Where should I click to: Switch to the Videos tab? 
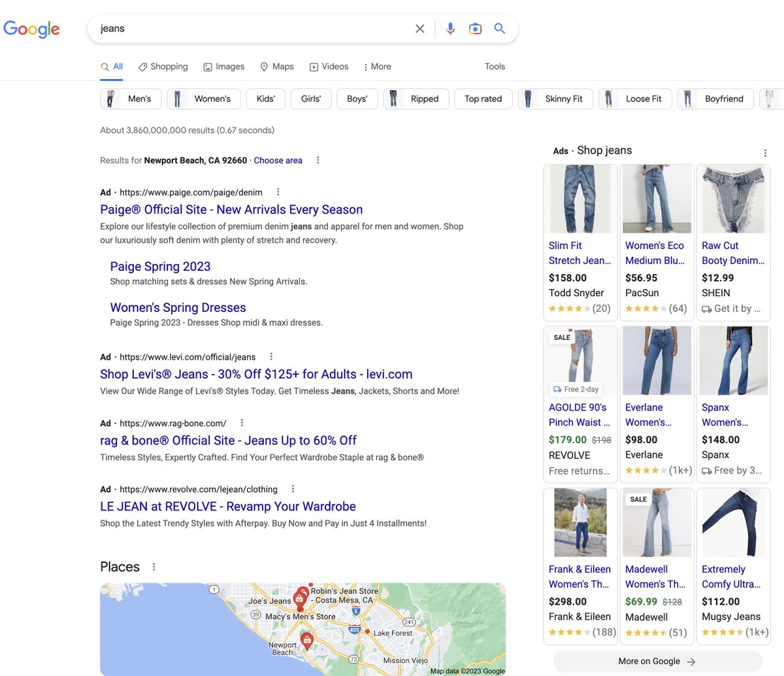329,67
